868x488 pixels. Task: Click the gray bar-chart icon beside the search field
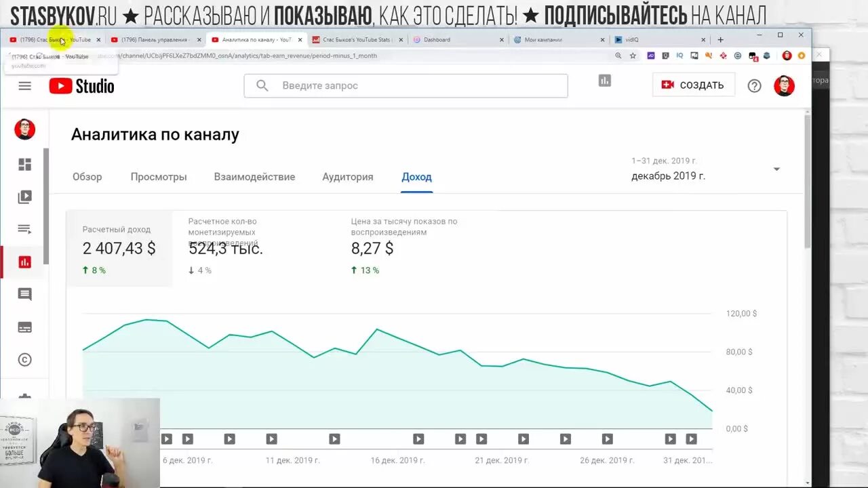point(605,81)
